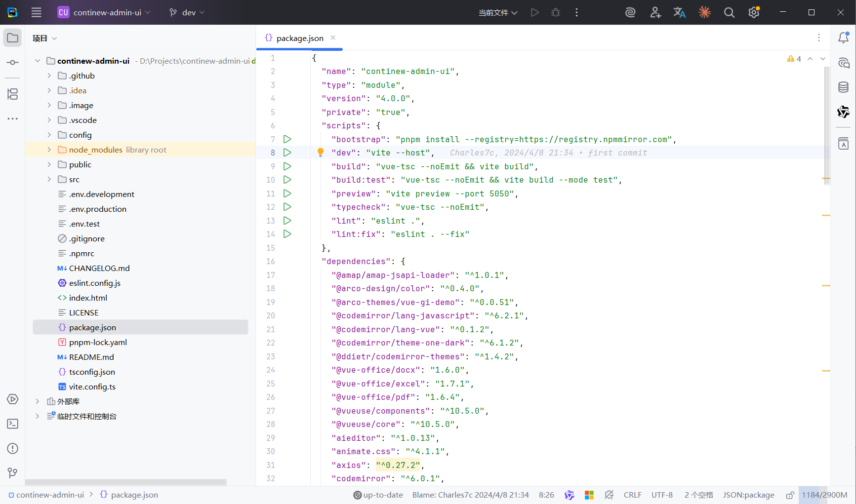Close the package.json tab
The height and width of the screenshot is (504, 856).
coord(333,38)
